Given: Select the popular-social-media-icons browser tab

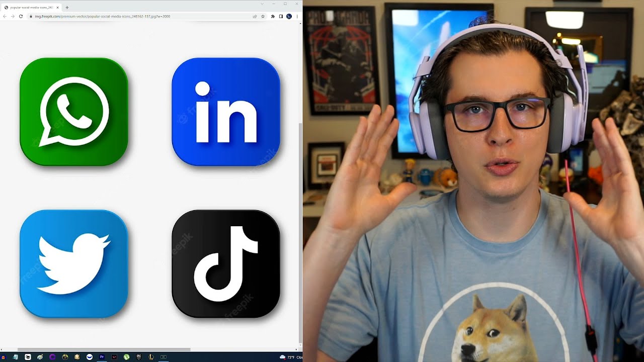Looking at the screenshot, I should [31, 8].
